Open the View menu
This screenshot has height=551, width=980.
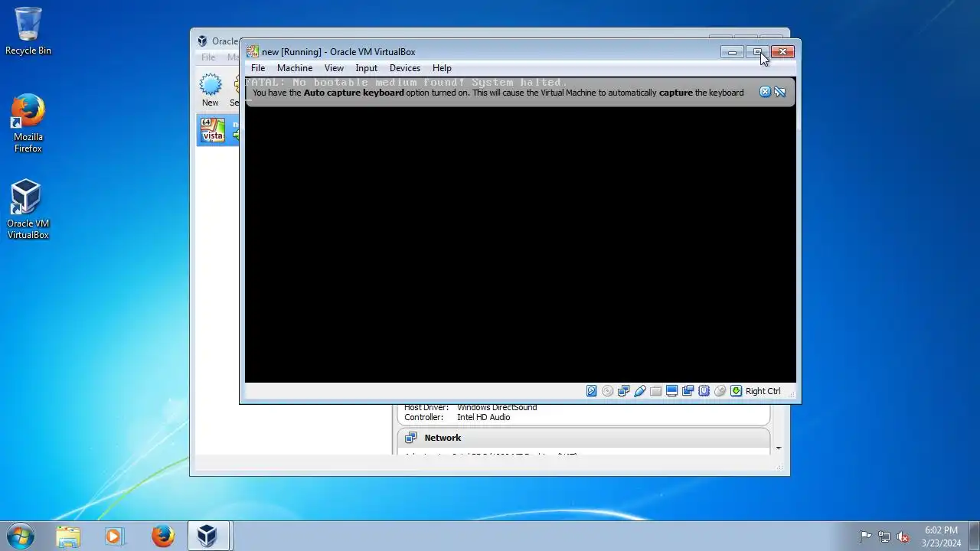334,68
